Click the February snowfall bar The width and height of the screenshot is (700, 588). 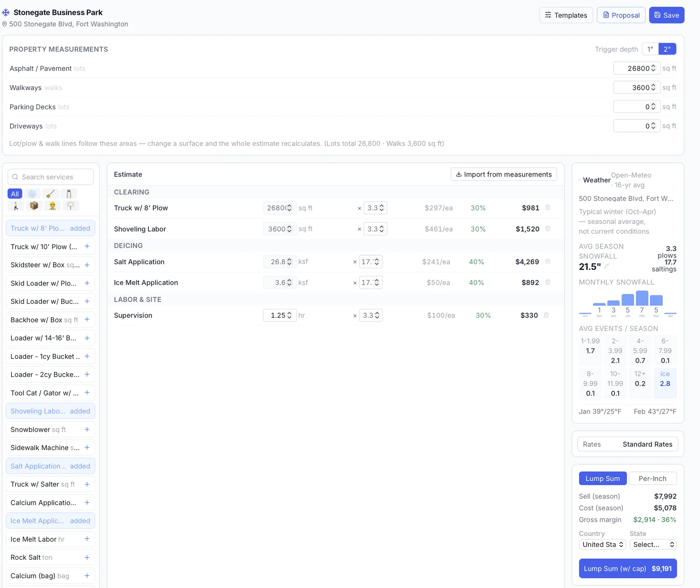click(x=642, y=298)
